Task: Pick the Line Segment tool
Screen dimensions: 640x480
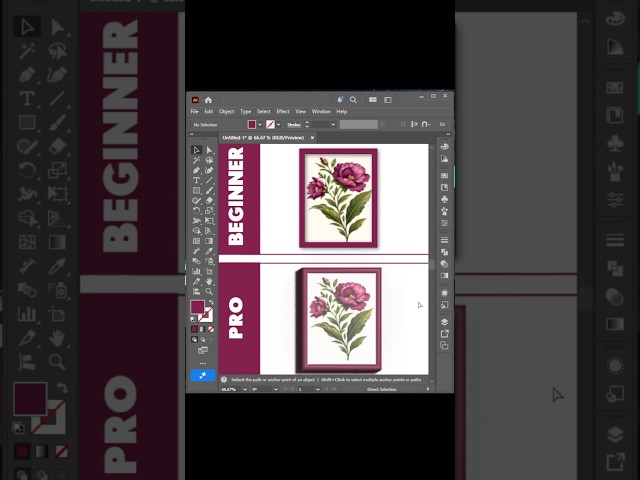Action: pyautogui.click(x=209, y=180)
